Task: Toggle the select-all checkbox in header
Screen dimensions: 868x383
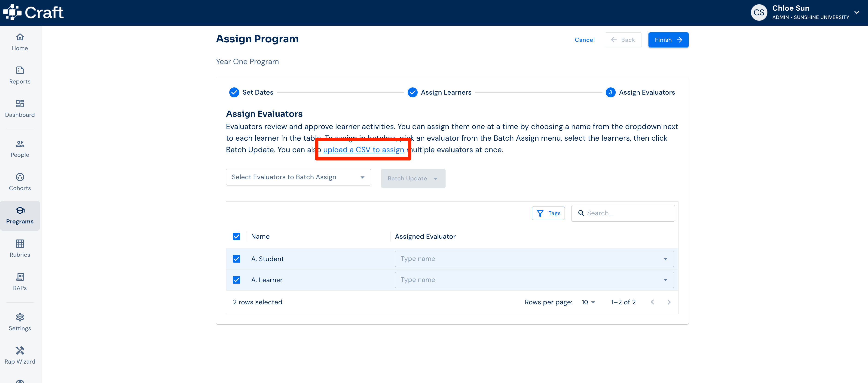Action: 237,236
